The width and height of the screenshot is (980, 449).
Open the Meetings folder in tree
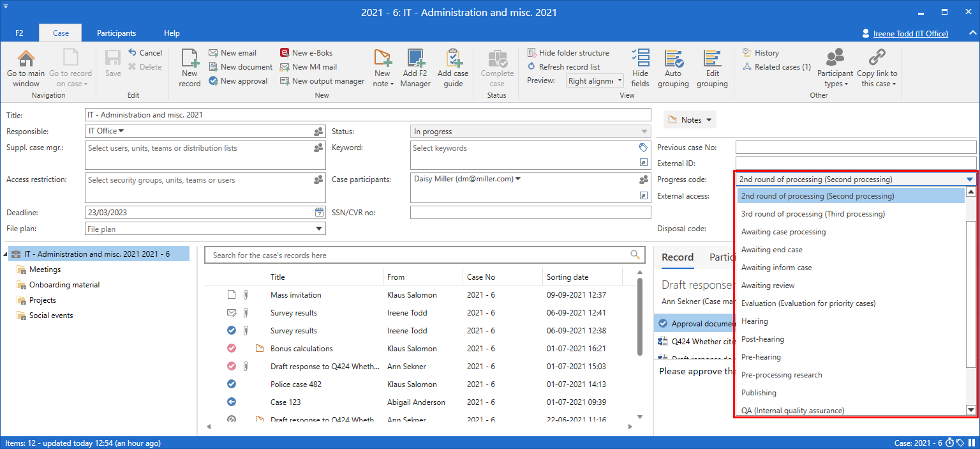tap(45, 270)
